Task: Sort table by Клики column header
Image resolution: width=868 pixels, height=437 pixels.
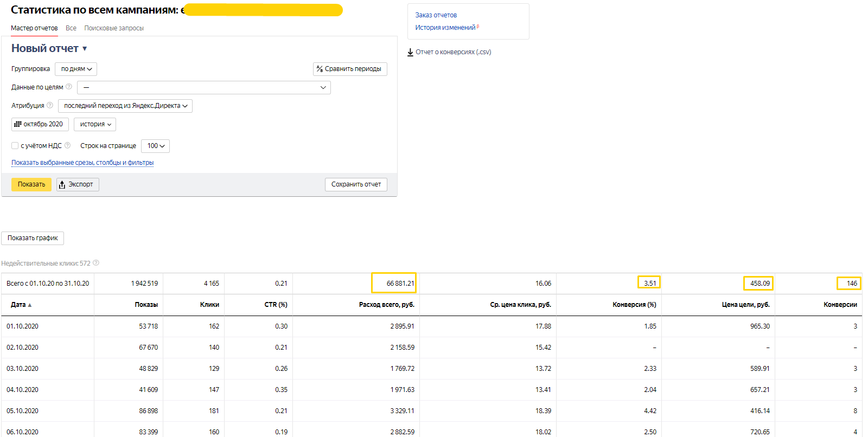Action: pos(209,305)
